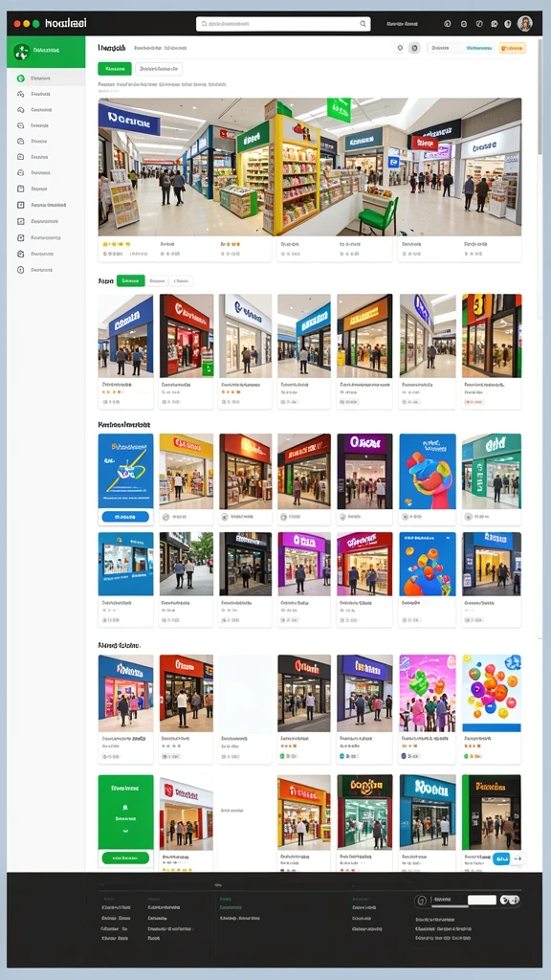Image resolution: width=551 pixels, height=980 pixels.
Task: Click the solid green button under the page title
Action: click(x=115, y=69)
